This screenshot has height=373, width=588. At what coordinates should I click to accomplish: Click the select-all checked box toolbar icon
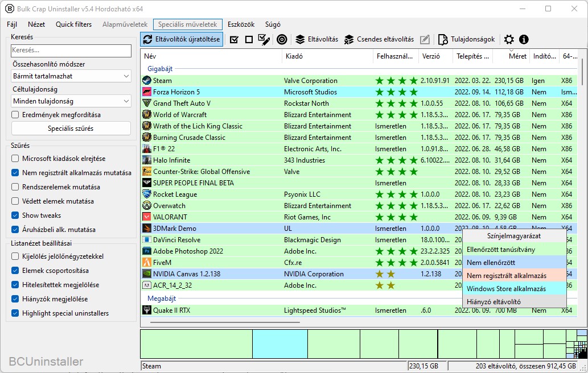(234, 40)
